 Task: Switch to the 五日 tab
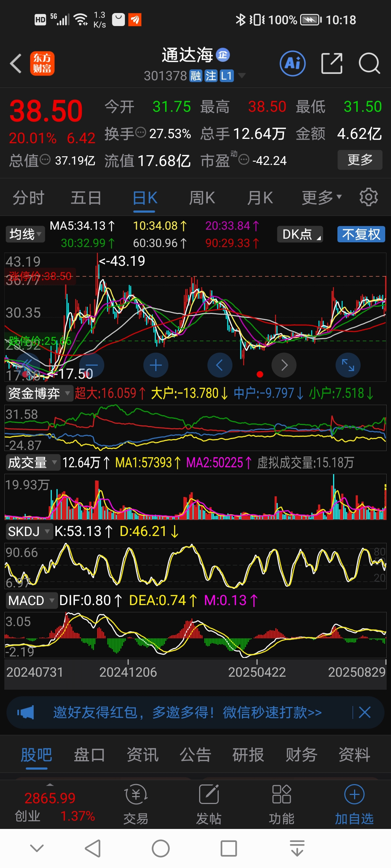(86, 198)
